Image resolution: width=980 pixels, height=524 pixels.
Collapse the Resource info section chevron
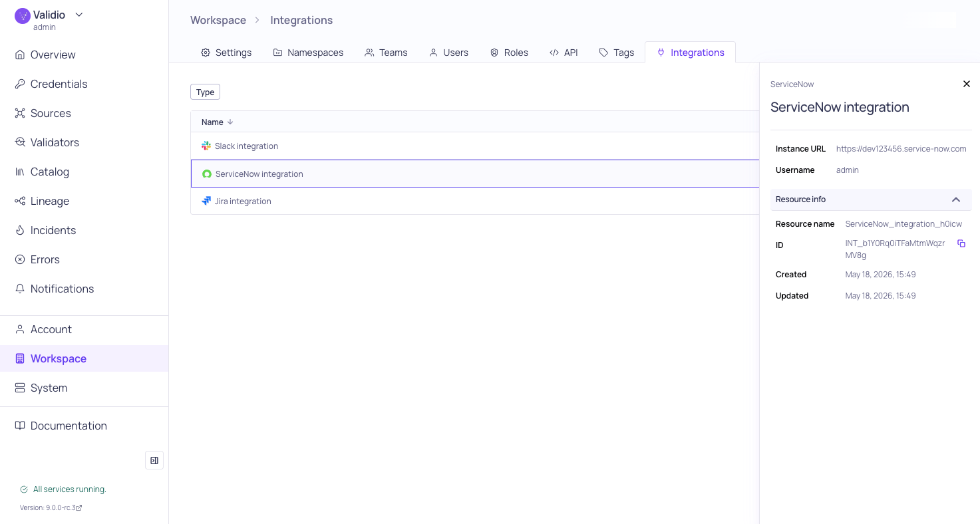[x=956, y=199]
